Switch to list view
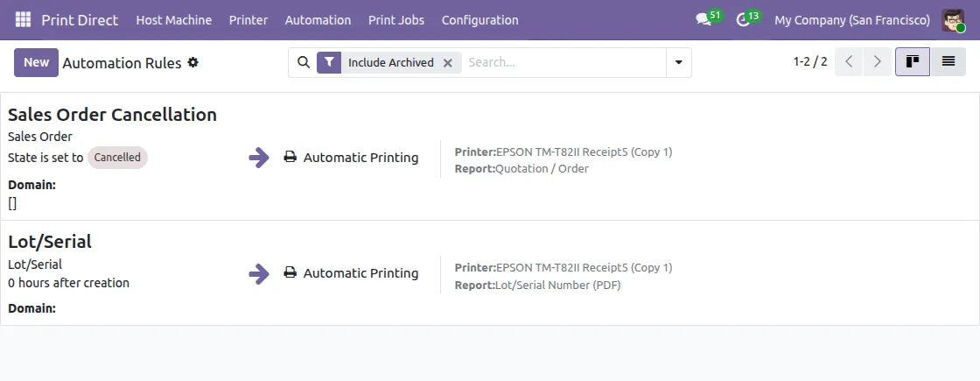The image size is (980, 381). [948, 62]
